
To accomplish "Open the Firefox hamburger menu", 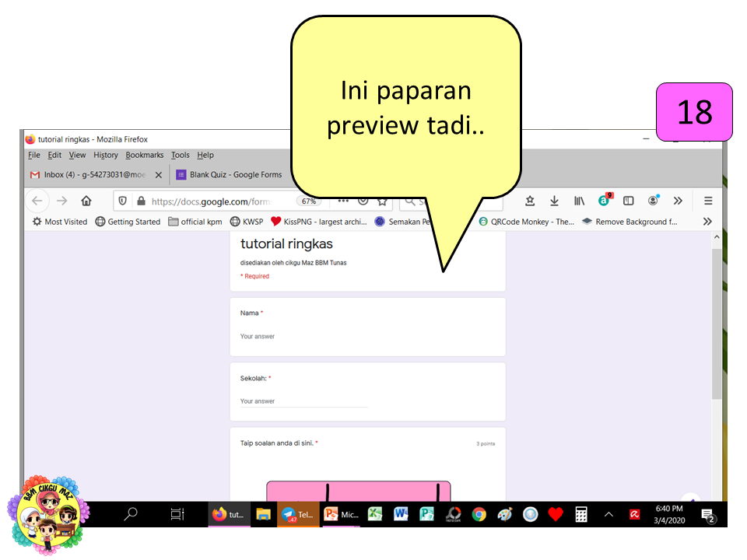I will coord(708,201).
